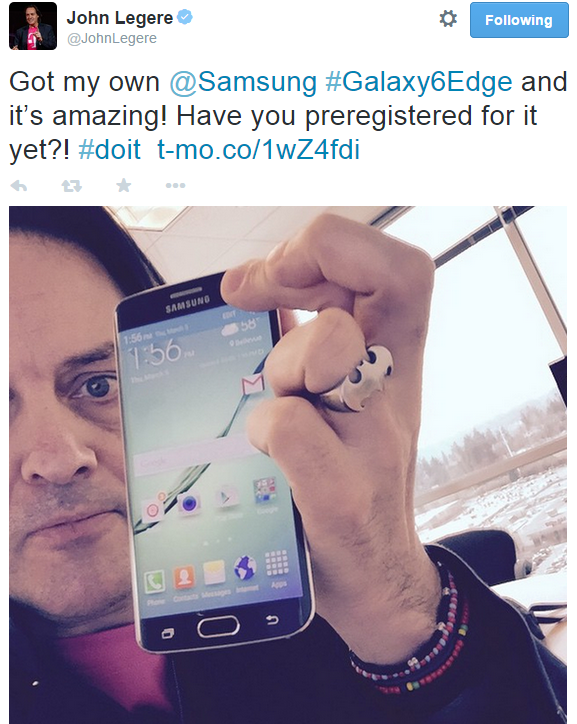
Task: Open the more options ellipsis icon
Action: (175, 186)
